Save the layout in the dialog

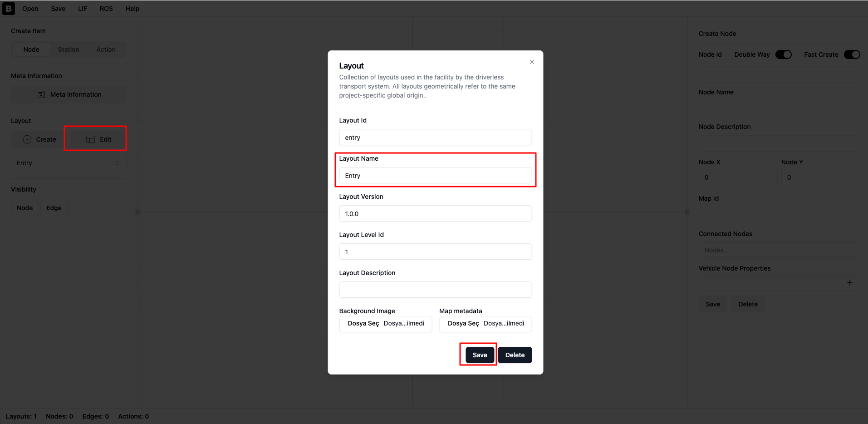tap(480, 355)
